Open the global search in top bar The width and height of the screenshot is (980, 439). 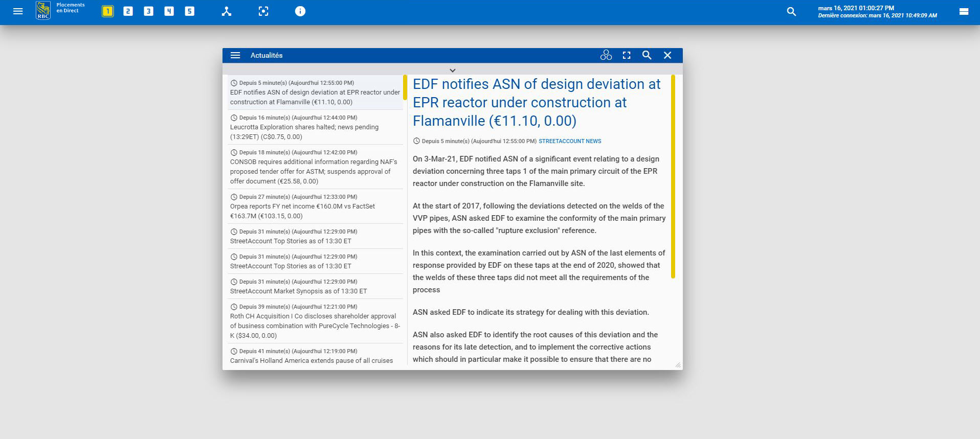pos(791,11)
